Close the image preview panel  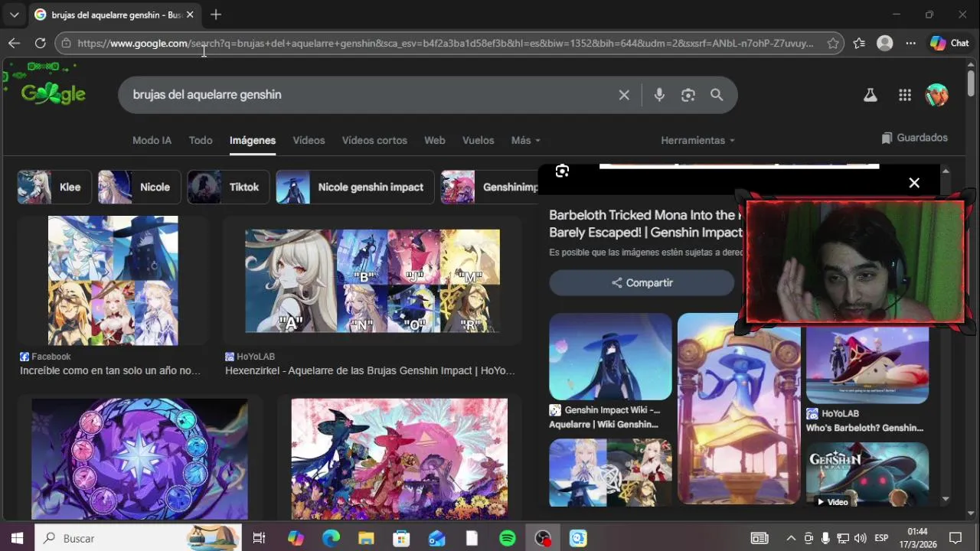[x=914, y=183]
